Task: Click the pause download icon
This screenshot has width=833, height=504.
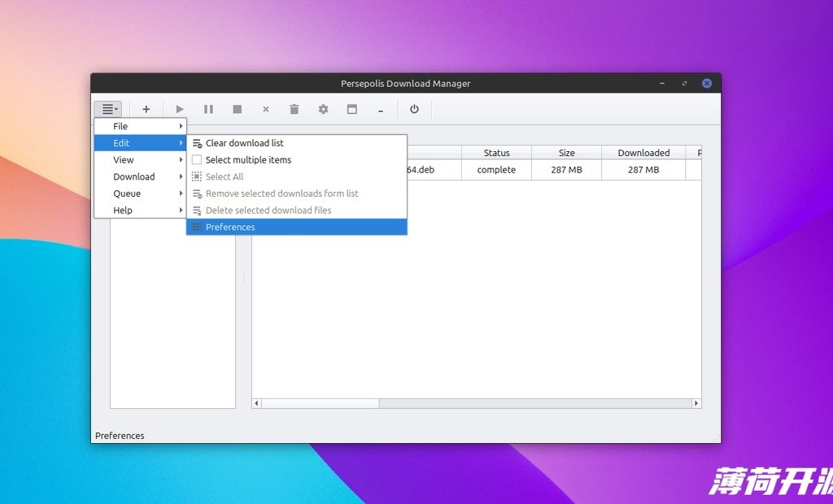Action: [209, 110]
